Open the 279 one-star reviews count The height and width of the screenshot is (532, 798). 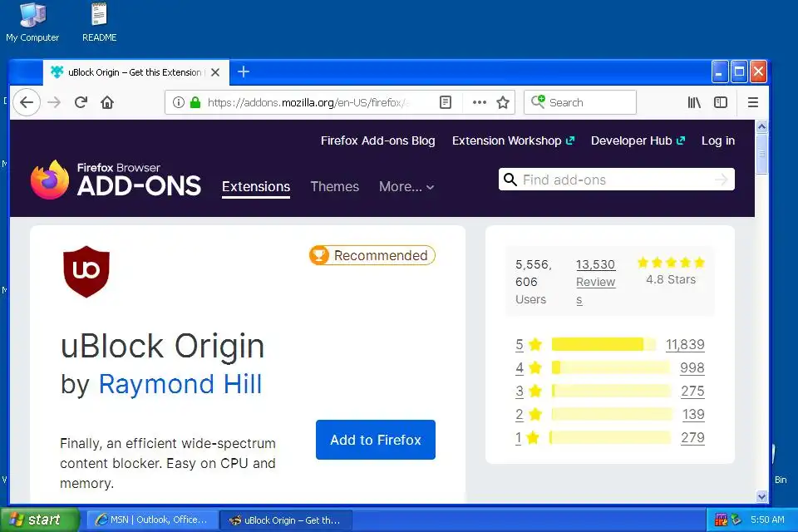[692, 438]
